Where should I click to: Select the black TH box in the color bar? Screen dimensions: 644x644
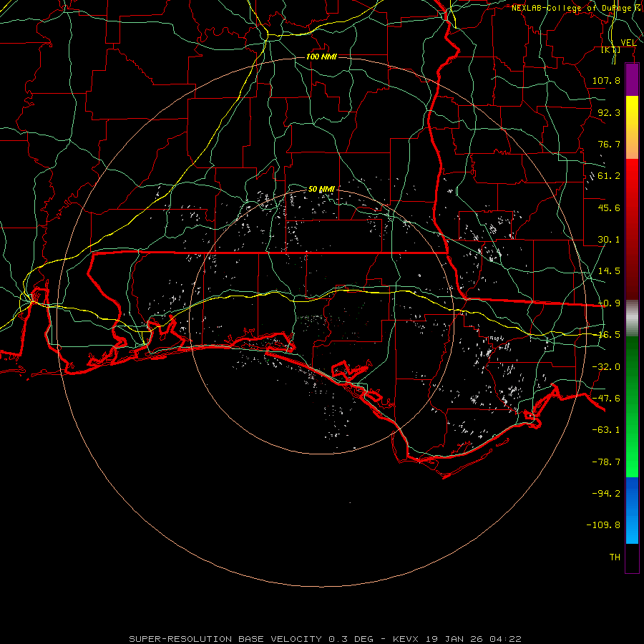632,558
